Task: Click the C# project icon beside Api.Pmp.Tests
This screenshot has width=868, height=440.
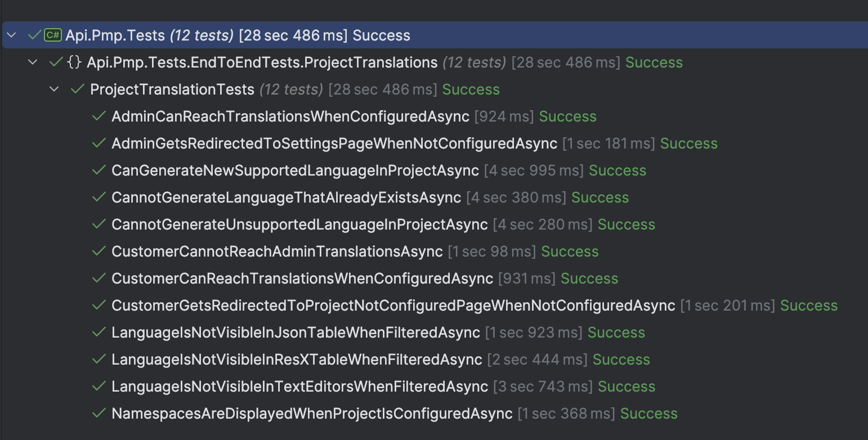Action: tap(53, 35)
